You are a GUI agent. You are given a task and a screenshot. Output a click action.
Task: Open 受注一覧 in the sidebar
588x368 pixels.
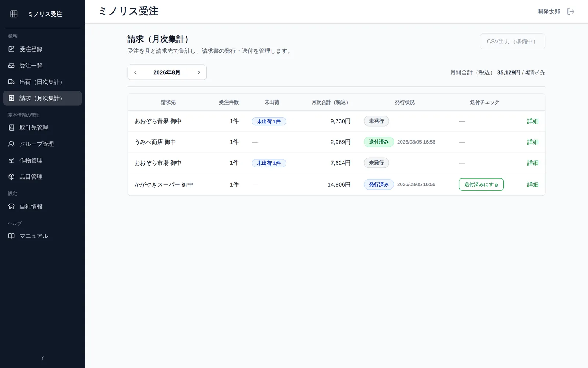pyautogui.click(x=42, y=66)
